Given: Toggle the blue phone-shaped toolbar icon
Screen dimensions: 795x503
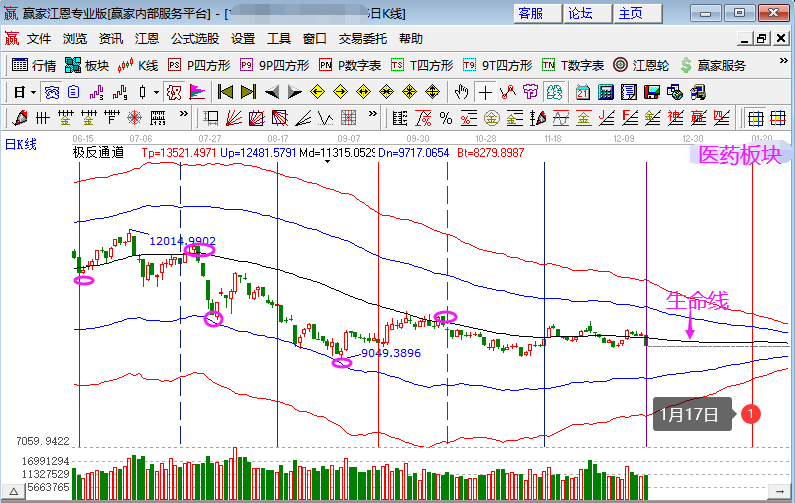Looking at the screenshot, I should tap(52, 92).
